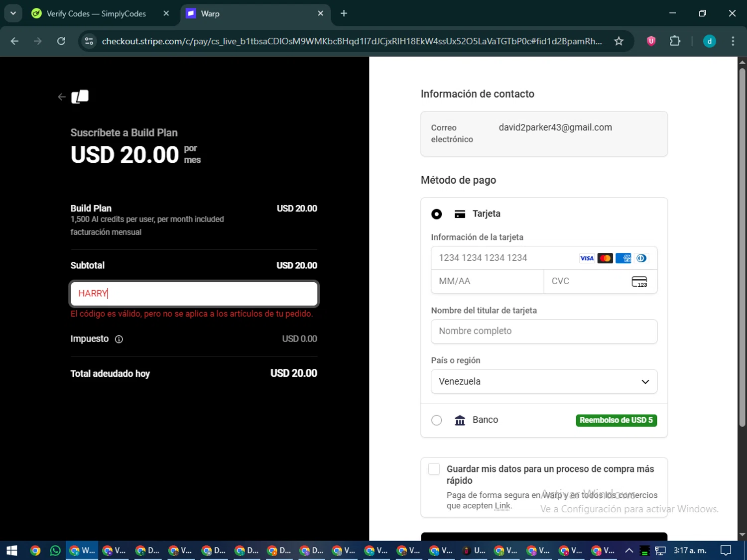Open the Extensions puzzle icon
The image size is (747, 560).
pos(675,41)
